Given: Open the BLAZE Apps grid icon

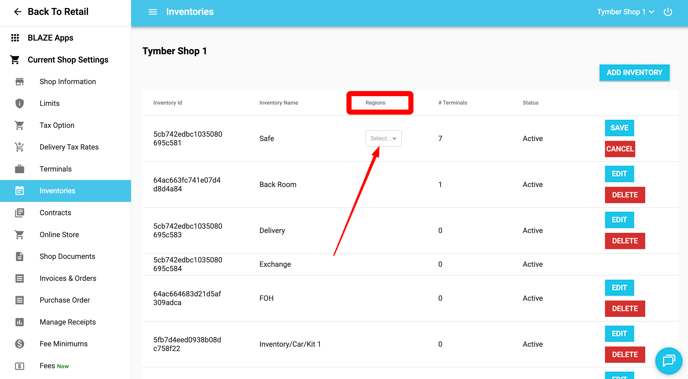Looking at the screenshot, I should [15, 38].
